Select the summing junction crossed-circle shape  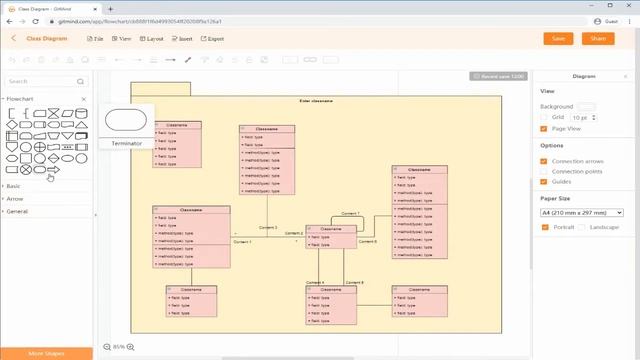coord(26,169)
